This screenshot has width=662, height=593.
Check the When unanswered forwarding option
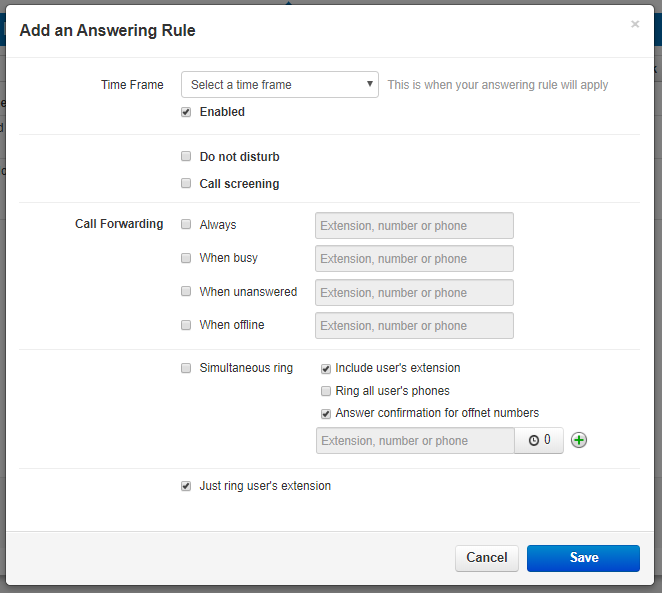186,292
